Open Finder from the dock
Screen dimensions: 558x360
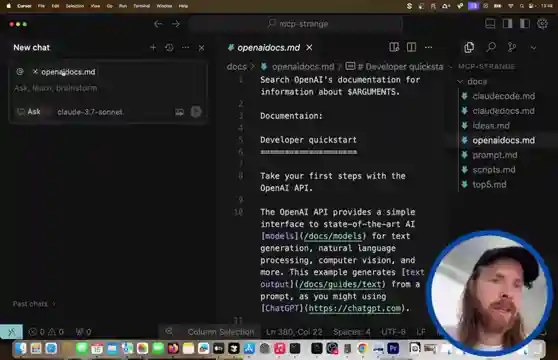coord(21,348)
